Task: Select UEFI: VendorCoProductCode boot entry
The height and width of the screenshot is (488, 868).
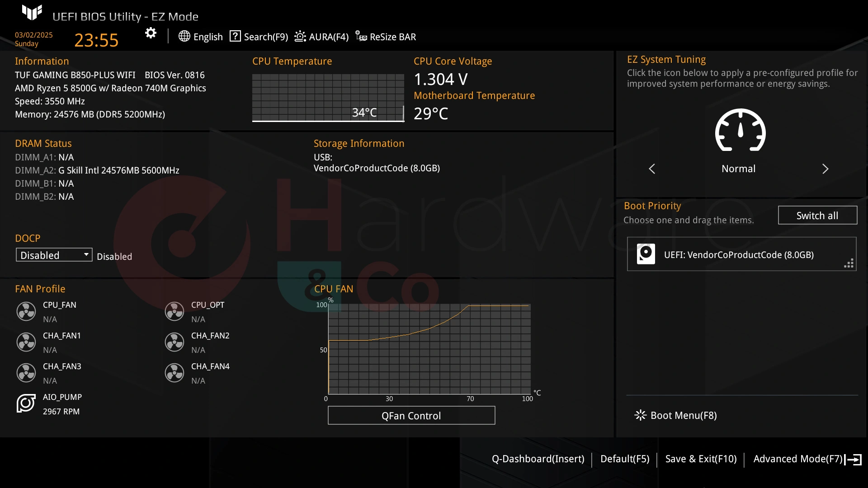Action: coord(742,254)
